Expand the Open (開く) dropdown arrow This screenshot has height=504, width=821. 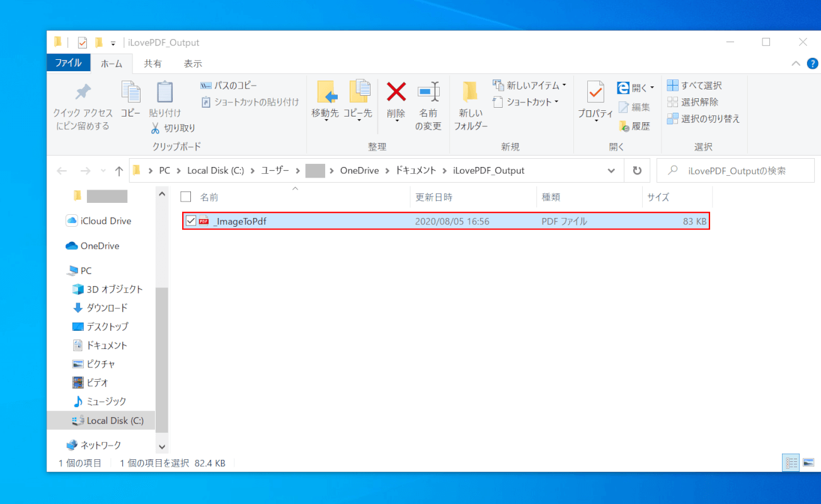[652, 88]
